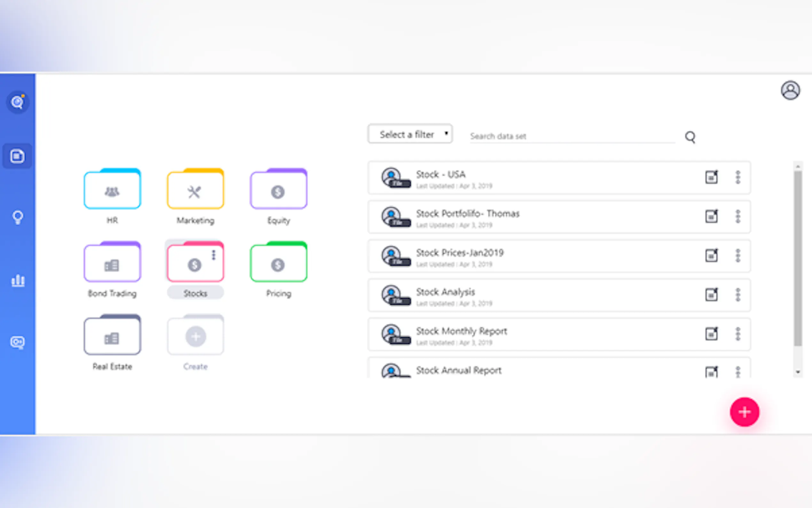Click the data sets sidebar icon
Screen dimensions: 812x508
coord(18,156)
